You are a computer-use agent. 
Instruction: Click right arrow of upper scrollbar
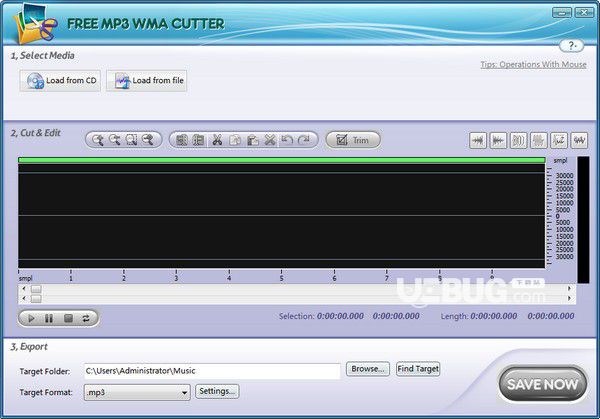pyautogui.click(x=569, y=289)
